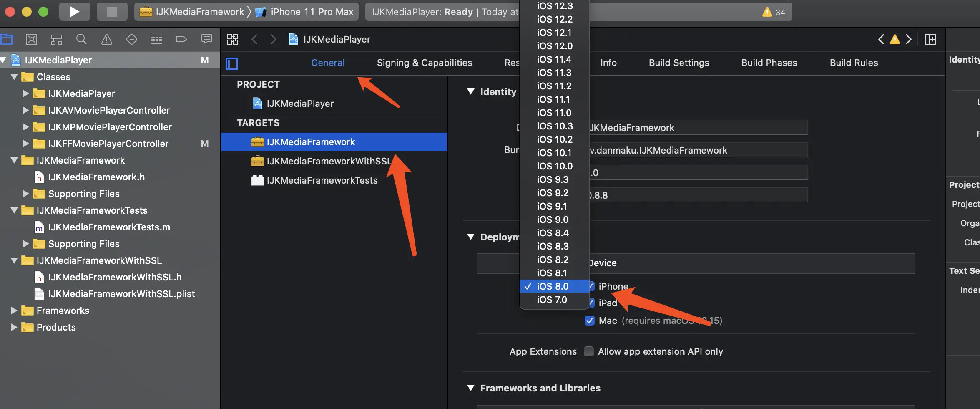Open the Info tab

pos(608,63)
